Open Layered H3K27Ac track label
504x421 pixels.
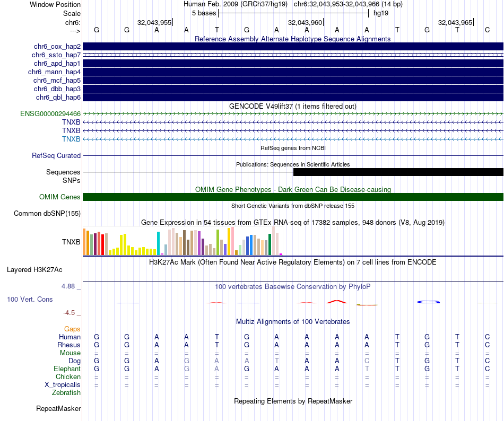click(x=34, y=270)
